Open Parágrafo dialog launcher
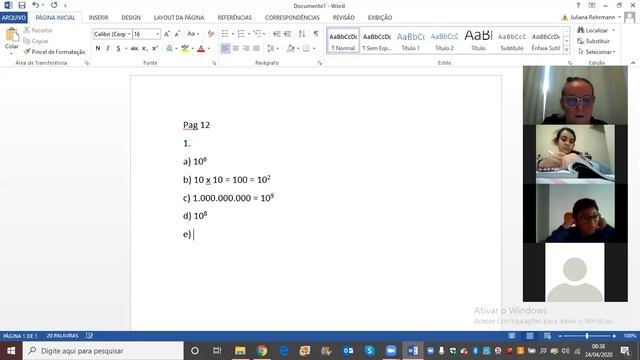 (320, 63)
